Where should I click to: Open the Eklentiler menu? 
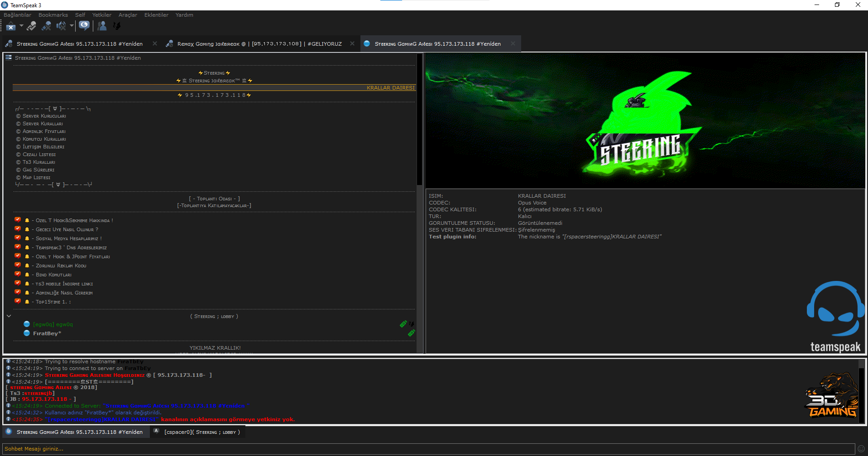coord(156,15)
